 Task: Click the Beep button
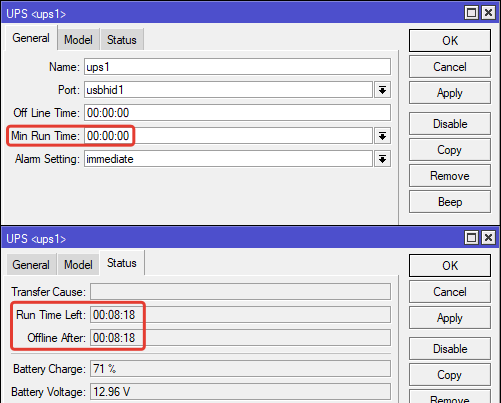(450, 202)
